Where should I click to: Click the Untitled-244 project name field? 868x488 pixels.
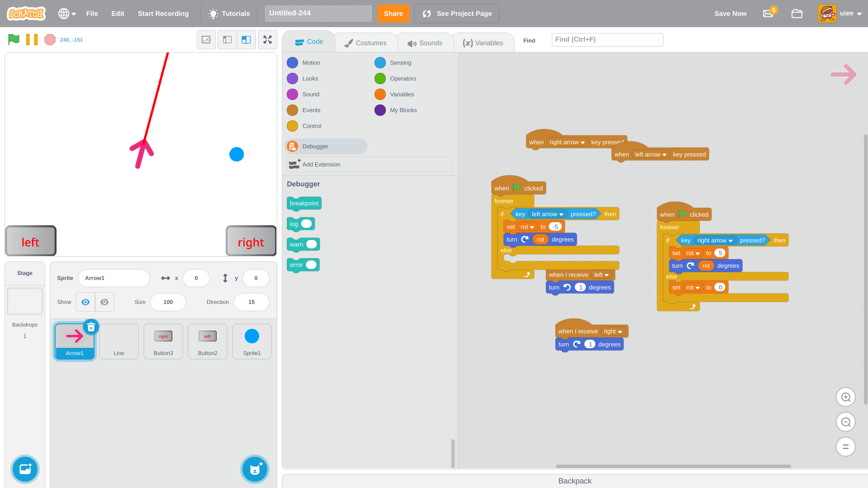point(318,13)
